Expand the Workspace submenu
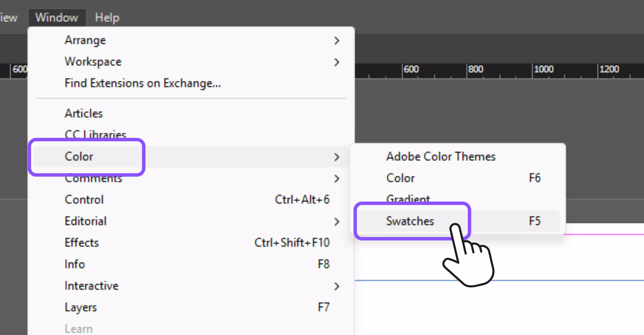 93,62
